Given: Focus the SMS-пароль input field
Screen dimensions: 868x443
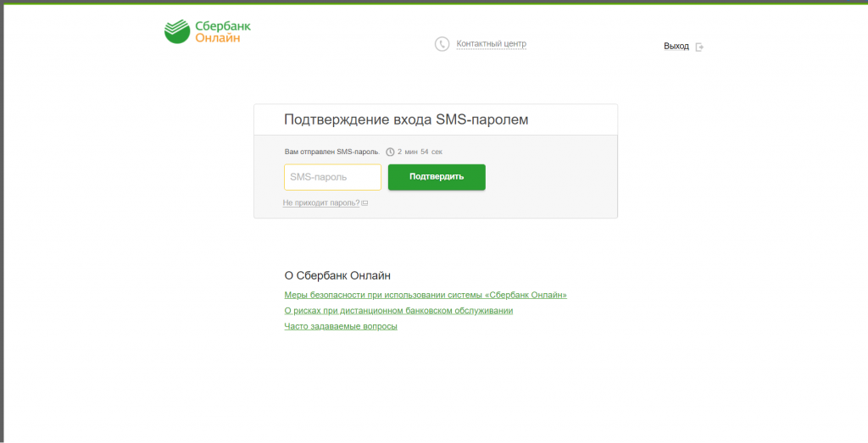Looking at the screenshot, I should pos(332,177).
